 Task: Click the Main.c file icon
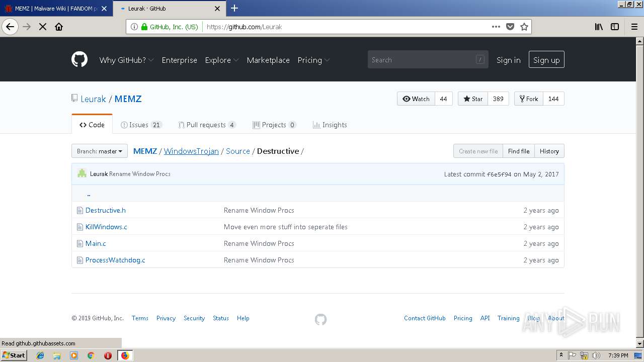(x=79, y=243)
